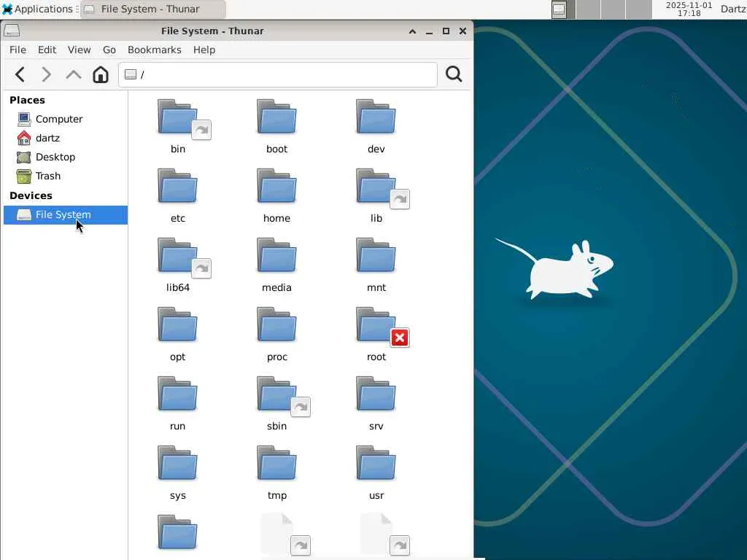Select the lib64 folder icon
This screenshot has height=560, width=747.
178,256
